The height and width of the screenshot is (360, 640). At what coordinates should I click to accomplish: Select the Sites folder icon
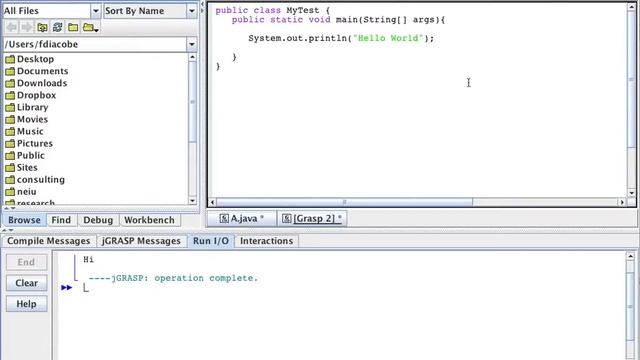[10, 168]
